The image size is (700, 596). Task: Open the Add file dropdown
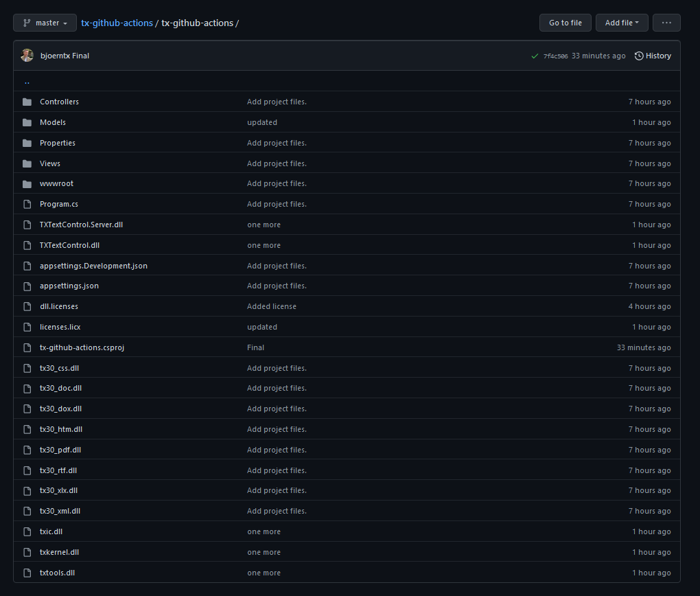(622, 23)
